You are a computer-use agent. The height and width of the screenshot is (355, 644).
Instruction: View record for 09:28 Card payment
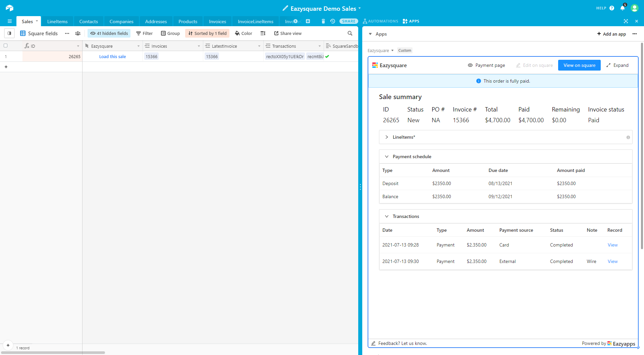[612, 245]
